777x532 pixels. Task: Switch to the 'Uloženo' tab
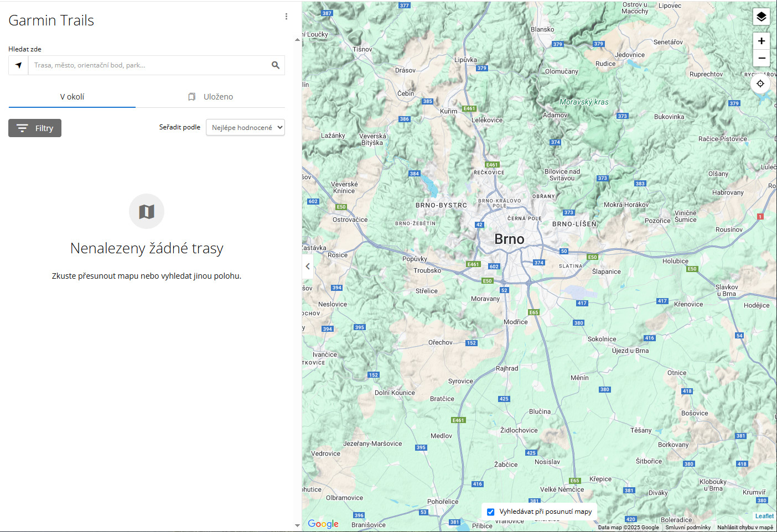tap(210, 97)
